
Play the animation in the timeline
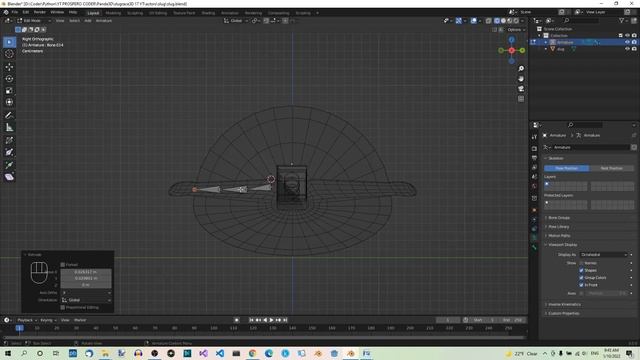pyautogui.click(x=271, y=320)
